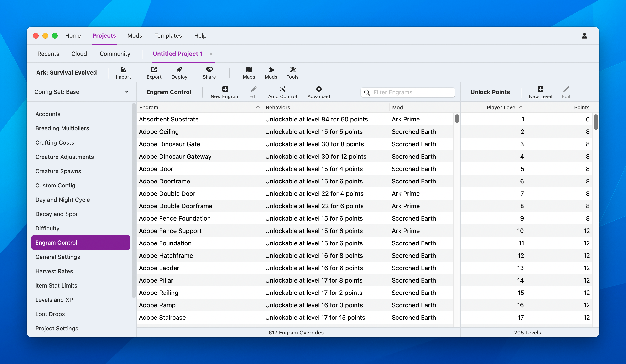The image size is (626, 364).
Task: Open Loot Drops editor from sidebar
Action: (x=50, y=314)
